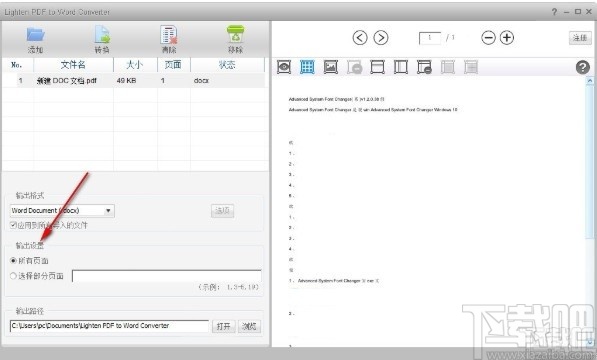Click the Remove (移除) recycle icon
This screenshot has width=597, height=360.
(x=236, y=34)
